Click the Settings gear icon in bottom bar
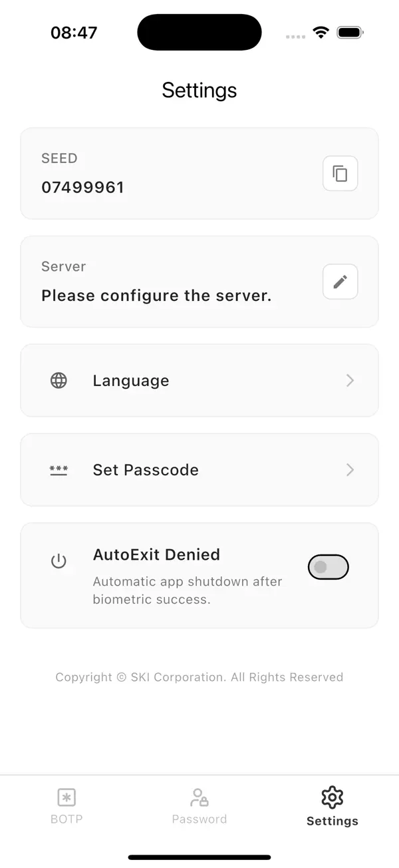This screenshot has height=868, width=399. click(x=332, y=797)
